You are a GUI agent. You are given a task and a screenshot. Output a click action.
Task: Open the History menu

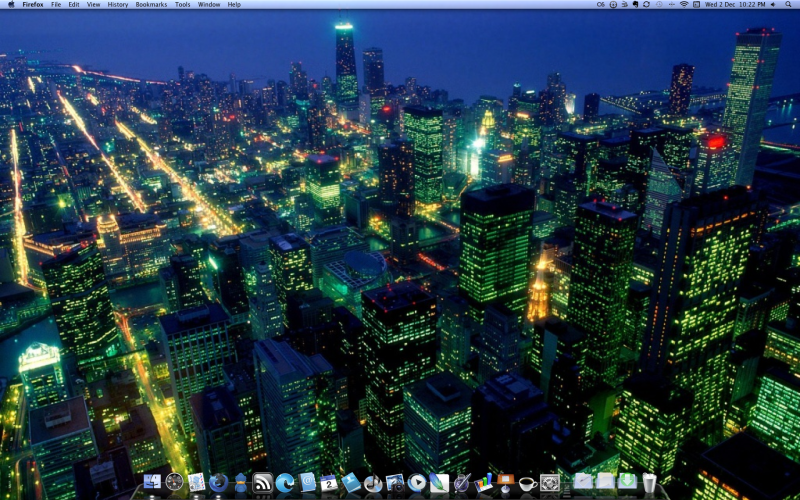(118, 4)
